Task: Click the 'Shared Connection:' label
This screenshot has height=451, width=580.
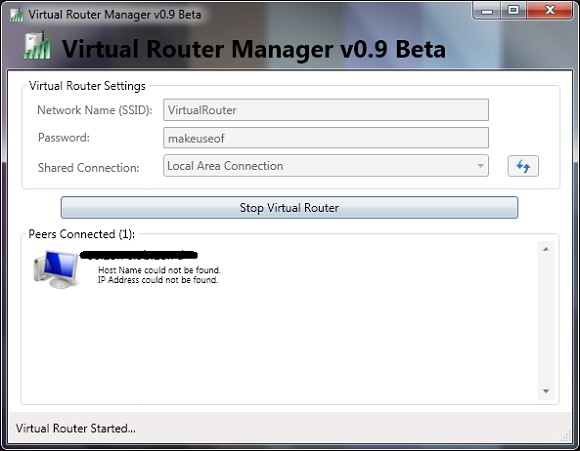Action: [x=88, y=168]
